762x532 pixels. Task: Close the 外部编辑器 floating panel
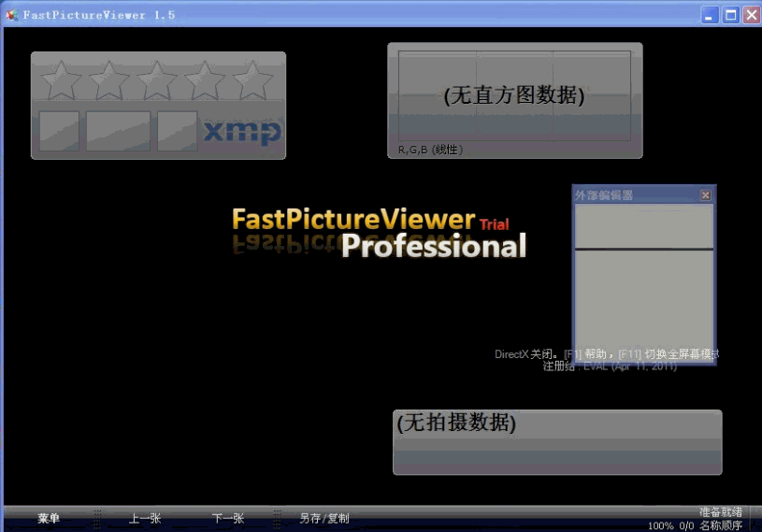(x=706, y=194)
